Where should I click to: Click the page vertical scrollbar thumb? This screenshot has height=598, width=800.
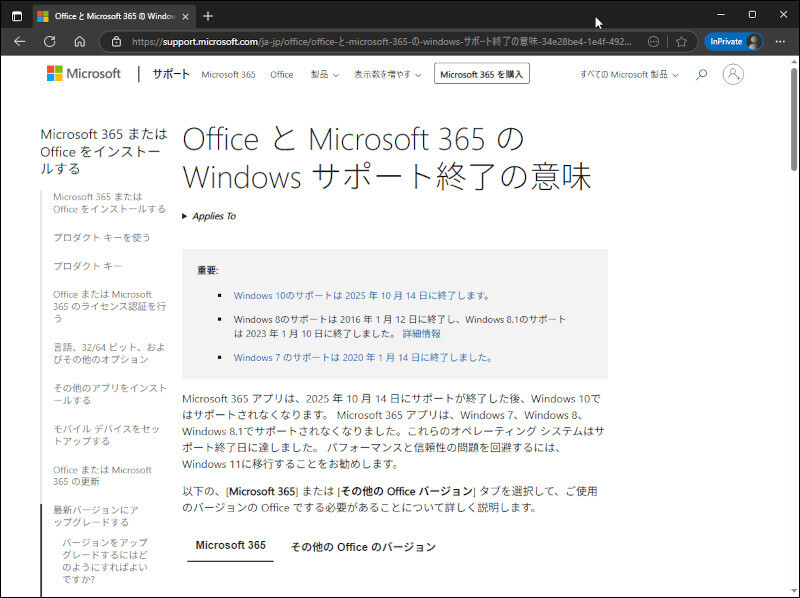click(794, 118)
